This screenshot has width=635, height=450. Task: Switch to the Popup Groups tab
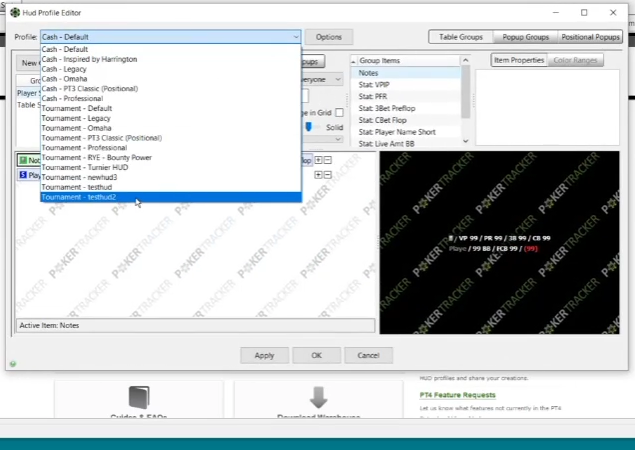pos(525,37)
